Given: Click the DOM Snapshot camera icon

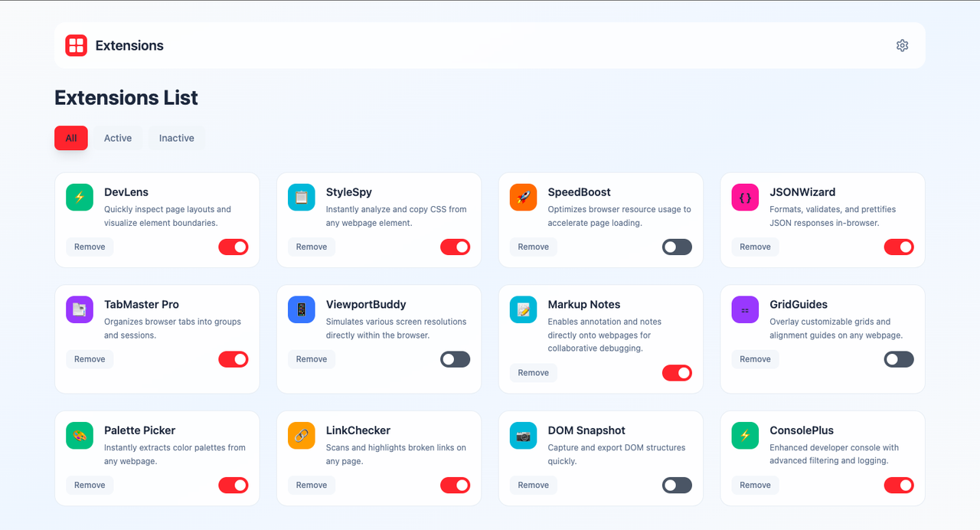Looking at the screenshot, I should (x=524, y=436).
